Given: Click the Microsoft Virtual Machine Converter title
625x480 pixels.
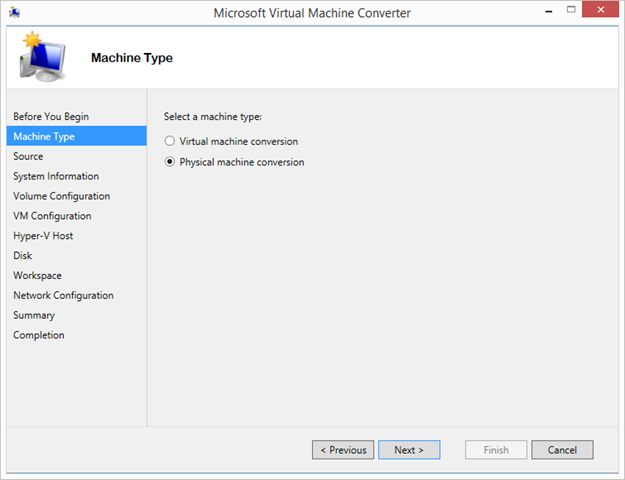Looking at the screenshot, I should (x=312, y=13).
